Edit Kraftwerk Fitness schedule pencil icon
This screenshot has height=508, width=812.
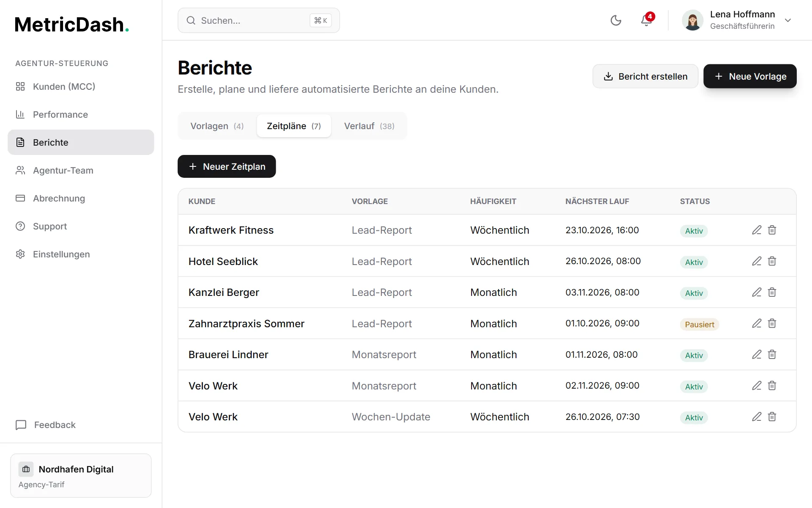(757, 230)
